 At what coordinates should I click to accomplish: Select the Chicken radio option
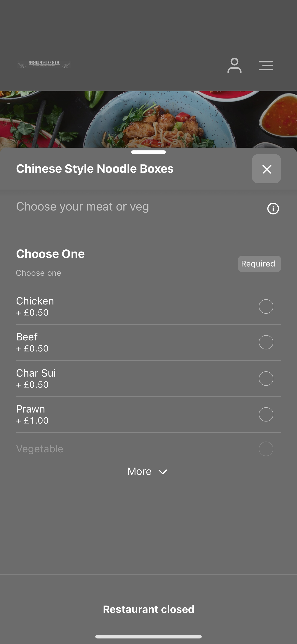point(266,306)
